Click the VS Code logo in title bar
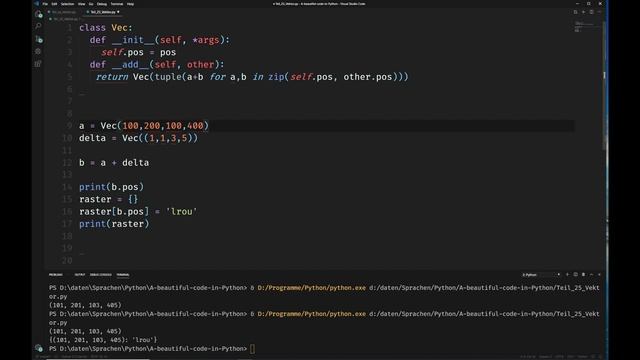The image size is (640, 360). (x=37, y=4)
